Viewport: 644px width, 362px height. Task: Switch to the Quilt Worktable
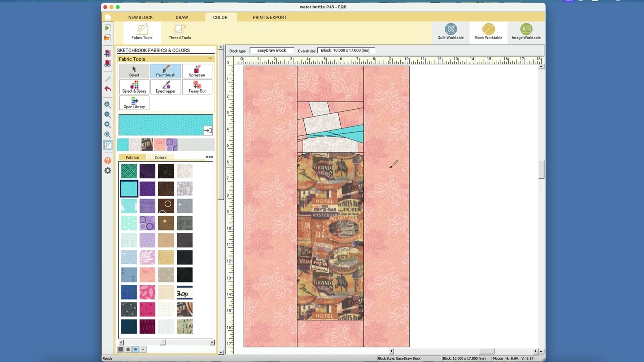coord(450,32)
